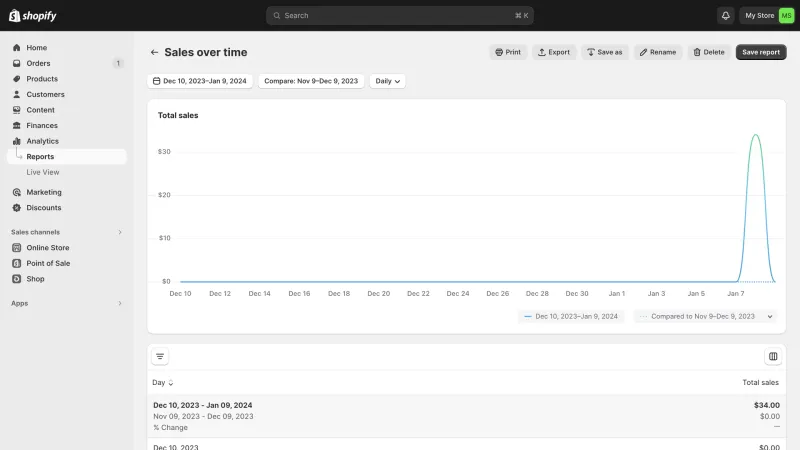Click the Online Store icon

pyautogui.click(x=16, y=247)
